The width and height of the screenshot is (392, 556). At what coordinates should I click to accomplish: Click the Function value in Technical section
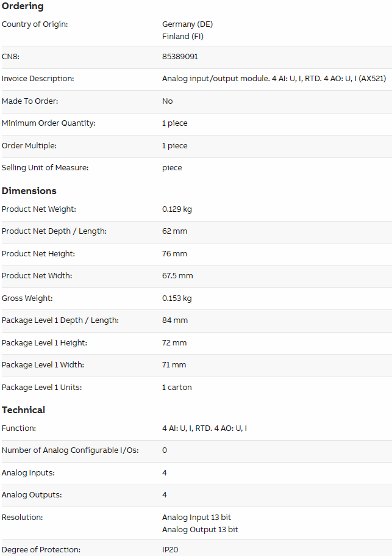(204, 428)
